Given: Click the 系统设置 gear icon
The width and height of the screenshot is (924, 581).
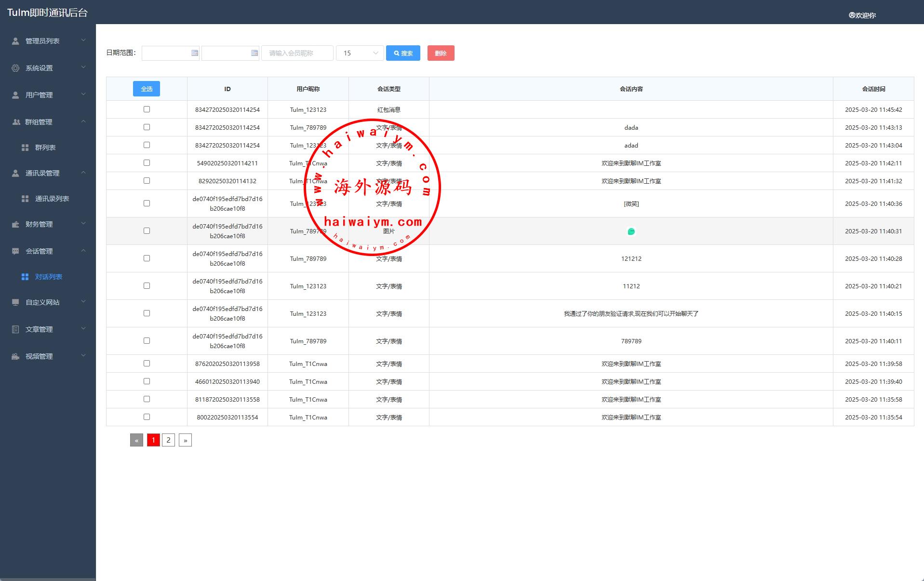Looking at the screenshot, I should click(15, 68).
